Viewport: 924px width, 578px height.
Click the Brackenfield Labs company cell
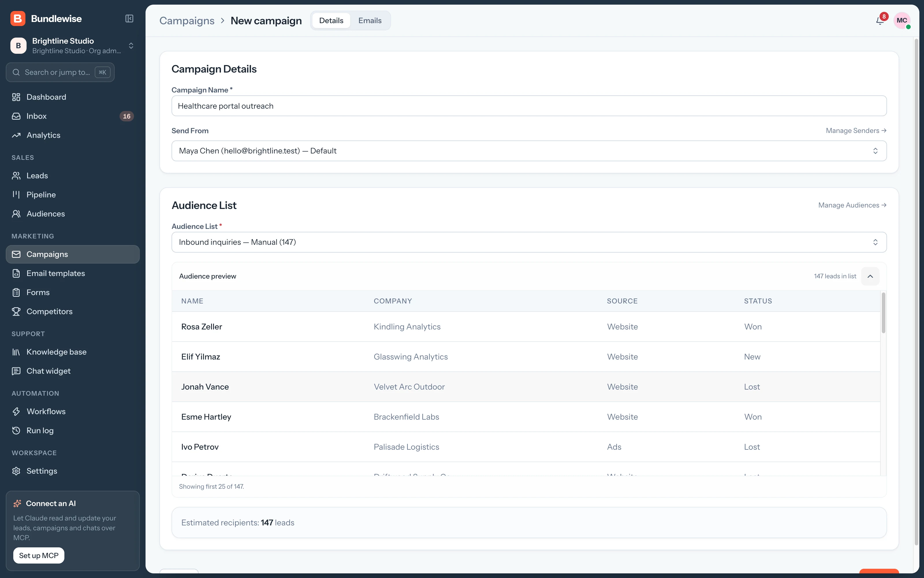406,417
